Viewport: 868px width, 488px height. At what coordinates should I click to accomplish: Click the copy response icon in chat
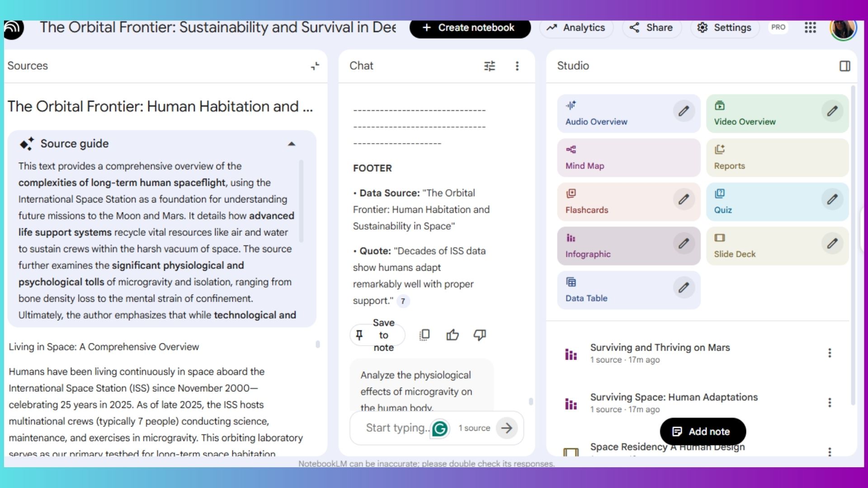(425, 335)
